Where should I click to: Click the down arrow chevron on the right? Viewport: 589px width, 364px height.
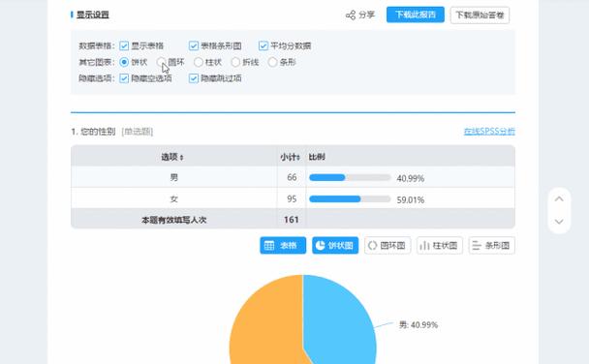pos(559,222)
